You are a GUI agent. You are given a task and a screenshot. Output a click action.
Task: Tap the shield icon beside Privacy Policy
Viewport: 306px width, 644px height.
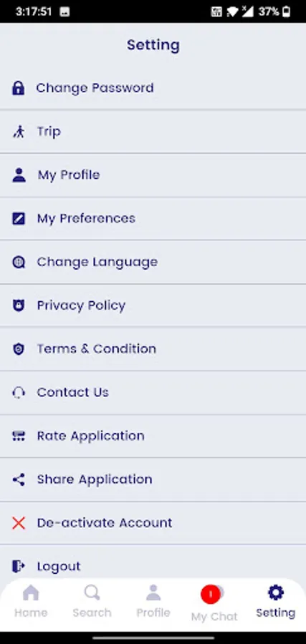[19, 306]
